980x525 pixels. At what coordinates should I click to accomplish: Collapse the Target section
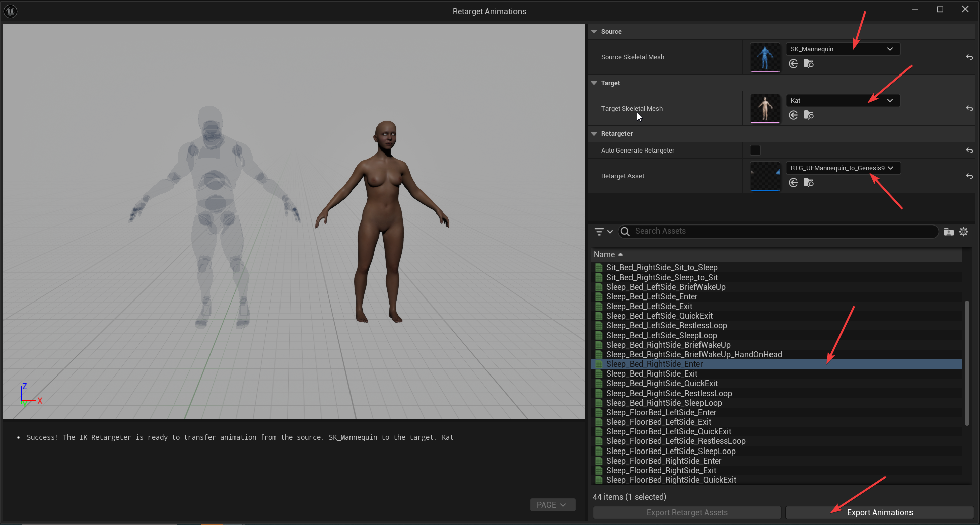594,83
